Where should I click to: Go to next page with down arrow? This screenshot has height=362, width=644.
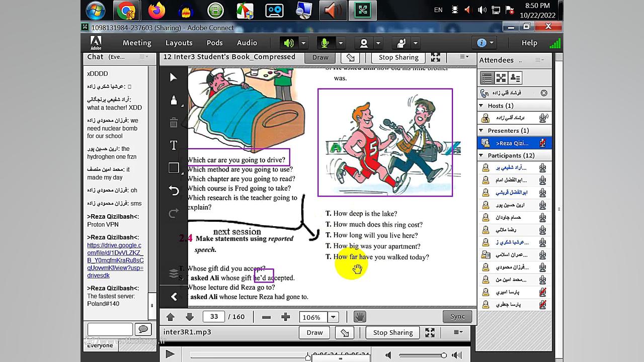point(189,317)
